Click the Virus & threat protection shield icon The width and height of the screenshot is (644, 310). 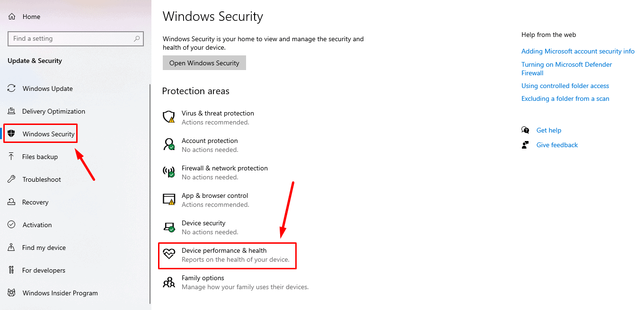169,117
